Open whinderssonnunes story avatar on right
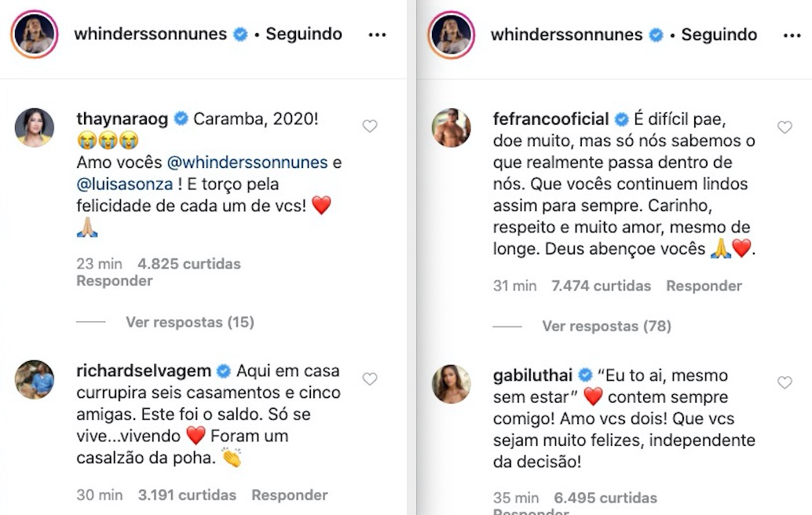Image resolution: width=812 pixels, height=515 pixels. point(452,35)
